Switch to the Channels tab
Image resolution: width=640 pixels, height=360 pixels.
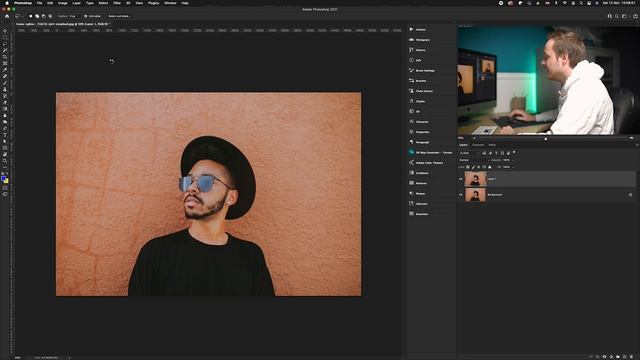click(x=478, y=145)
